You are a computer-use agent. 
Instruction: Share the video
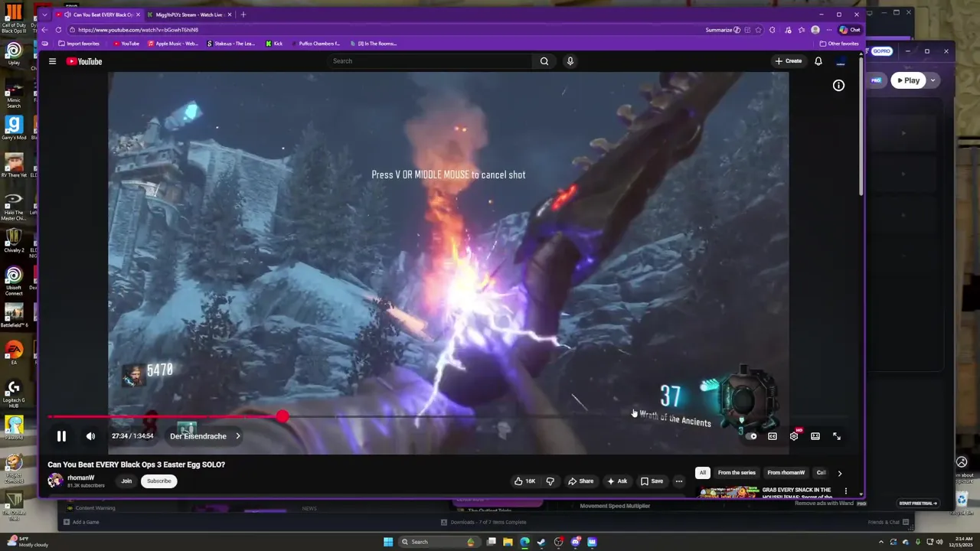[580, 481]
